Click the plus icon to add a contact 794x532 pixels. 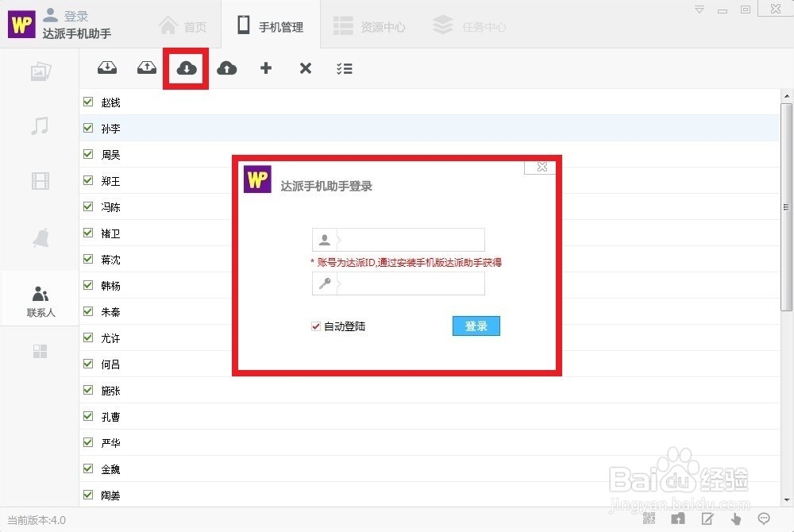coord(265,68)
